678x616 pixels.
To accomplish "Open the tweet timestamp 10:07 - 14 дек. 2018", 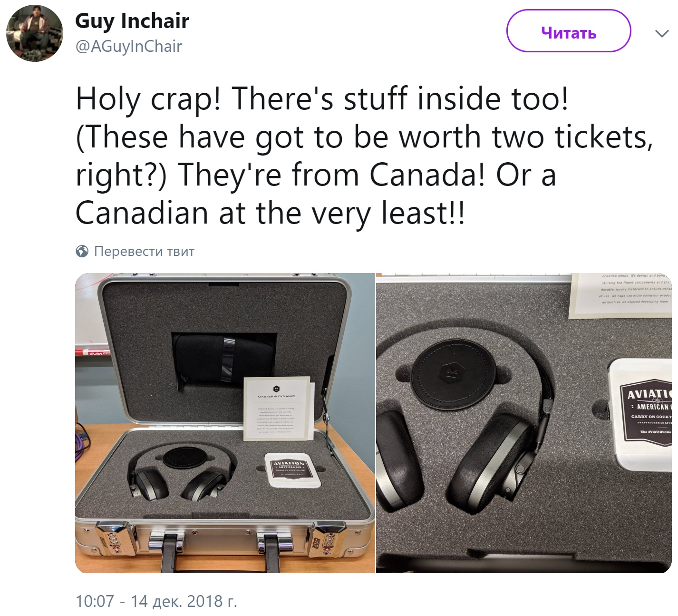I will (x=156, y=601).
